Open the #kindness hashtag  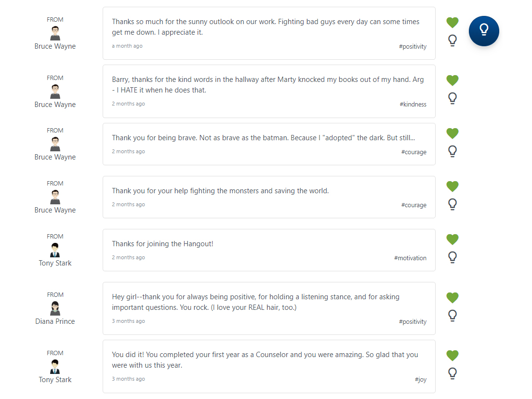pos(412,105)
